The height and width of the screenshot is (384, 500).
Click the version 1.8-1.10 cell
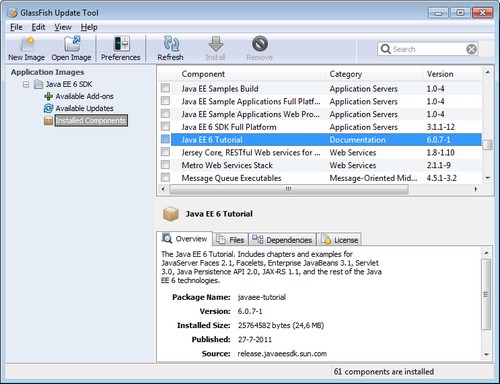coord(440,152)
